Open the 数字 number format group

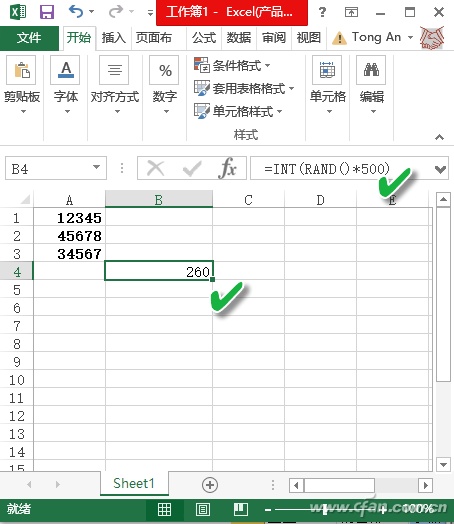coord(165,85)
